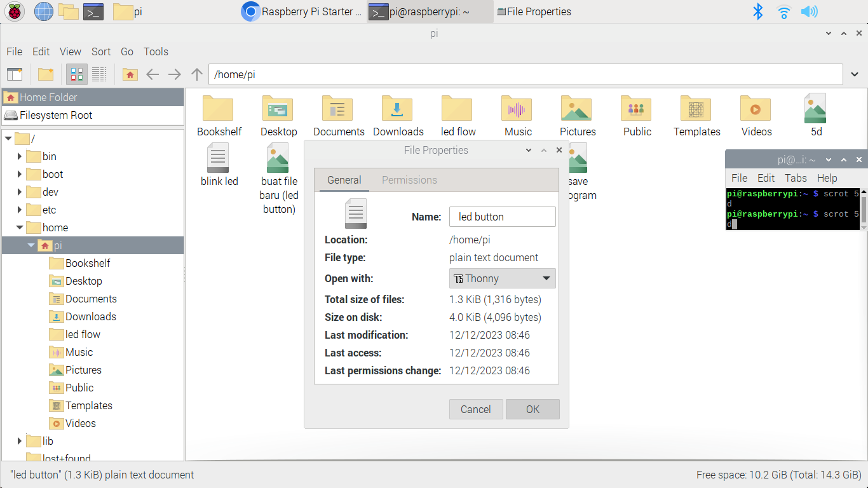The image size is (868, 488).
Task: Select the buat file baru image file
Action: 278,158
